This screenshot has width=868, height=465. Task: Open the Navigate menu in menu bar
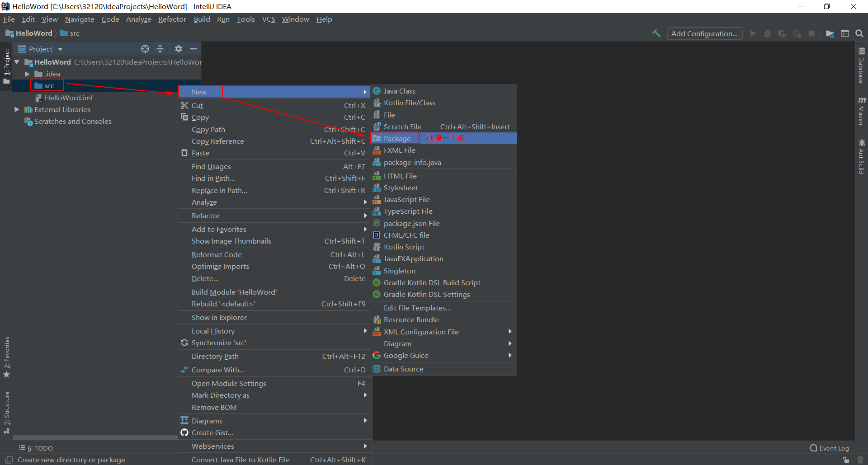click(80, 19)
